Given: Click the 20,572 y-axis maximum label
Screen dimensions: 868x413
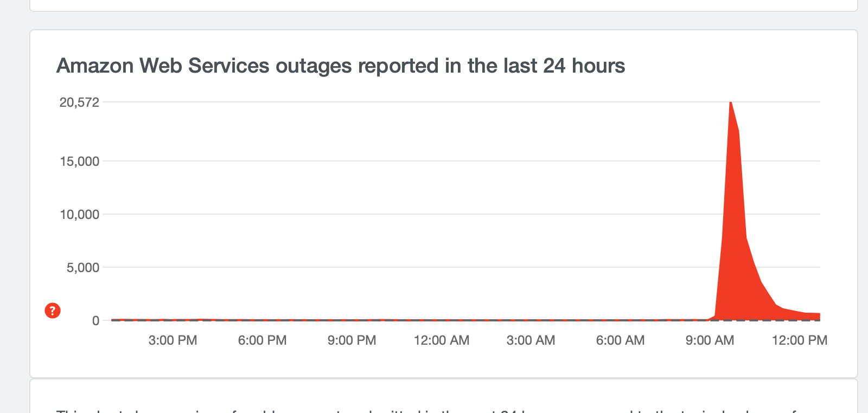Looking at the screenshot, I should [79, 102].
